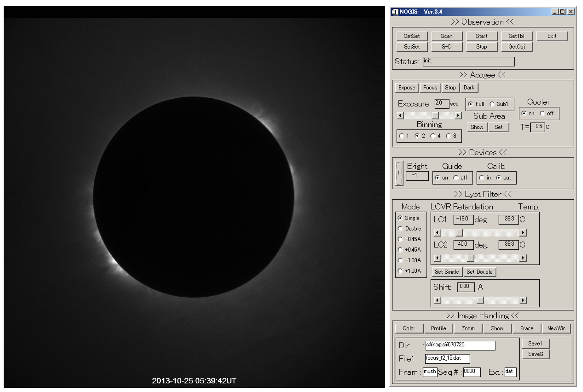The height and width of the screenshot is (392, 583).
Task: Set Calib to in
Action: coord(482,178)
